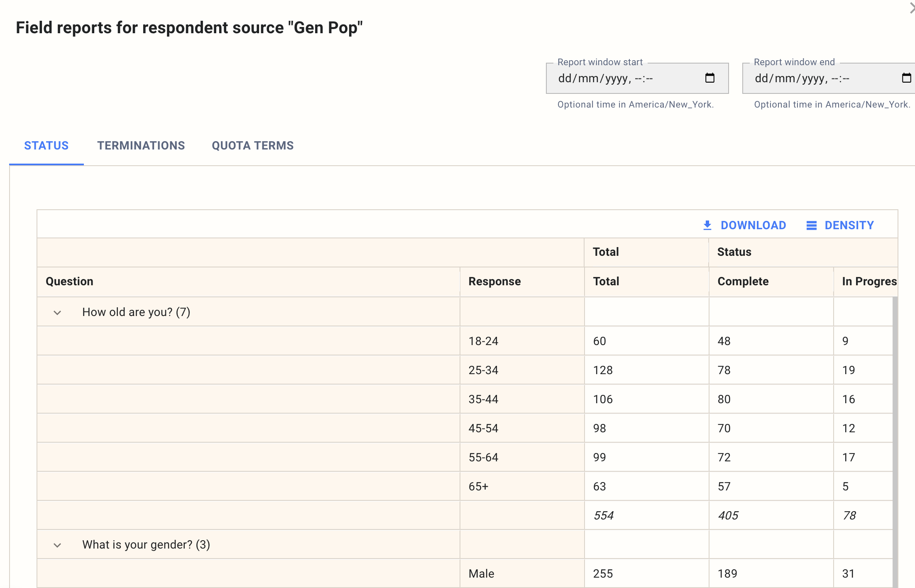Collapse the 'What is your gender?' question group
This screenshot has height=588, width=915.
(57, 545)
